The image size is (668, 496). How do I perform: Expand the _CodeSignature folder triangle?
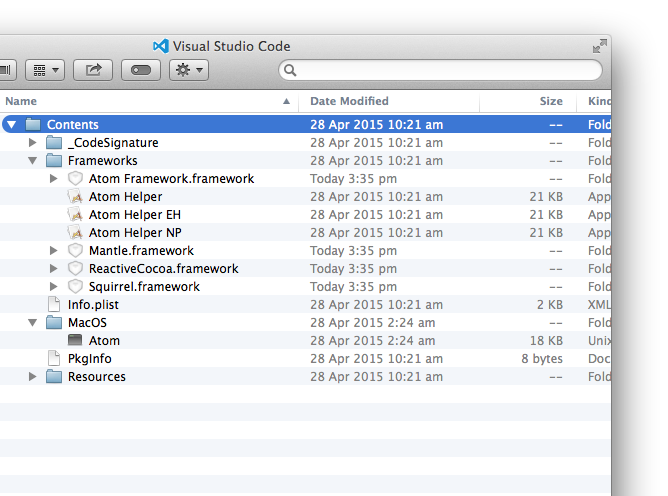click(32, 142)
